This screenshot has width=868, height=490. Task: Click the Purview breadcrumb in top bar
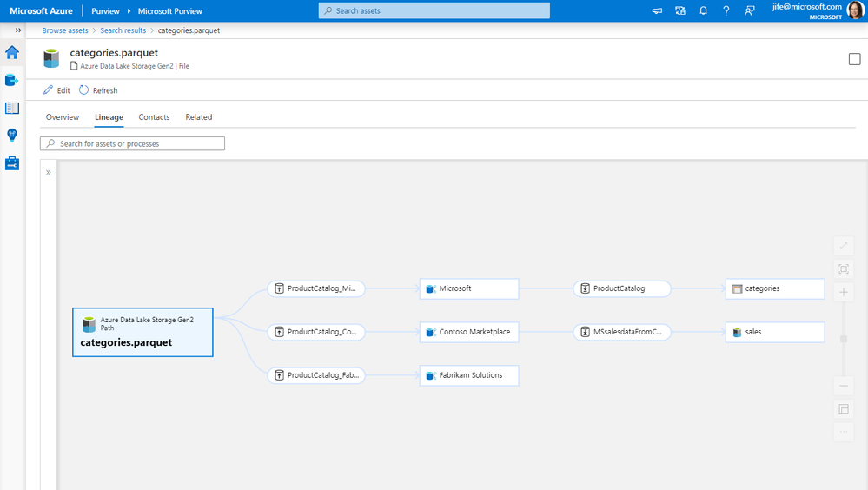click(105, 11)
